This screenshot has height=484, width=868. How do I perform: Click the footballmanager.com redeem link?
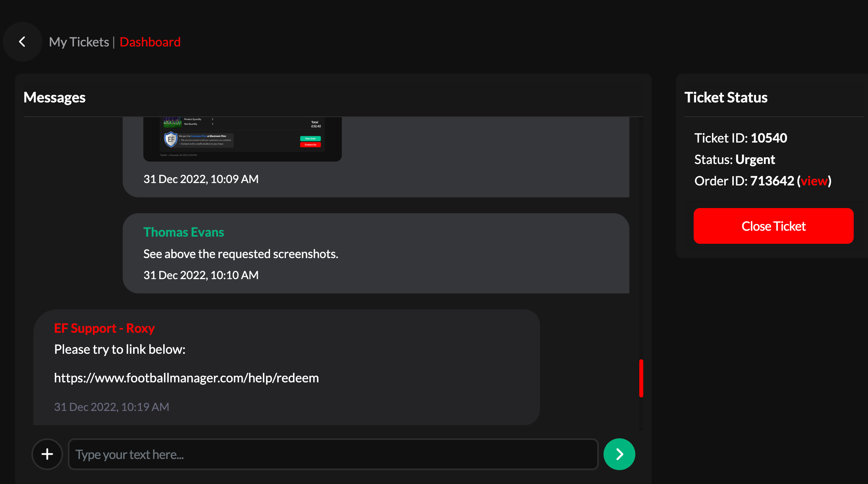187,377
